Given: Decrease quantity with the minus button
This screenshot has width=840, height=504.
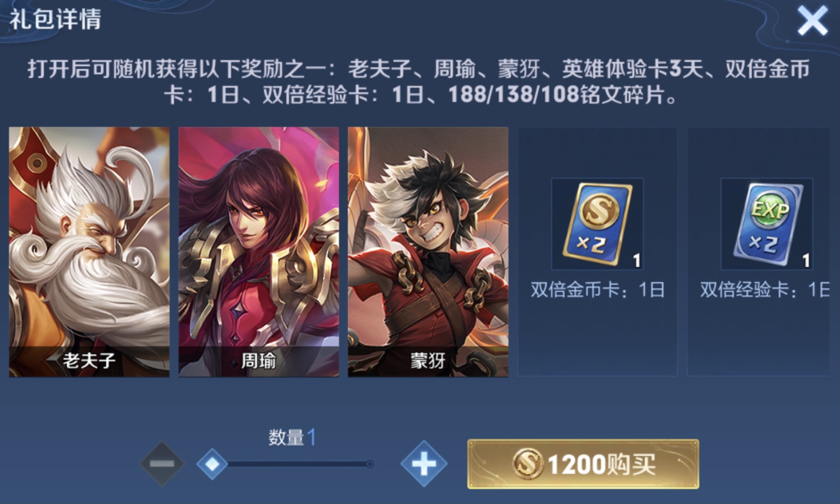Looking at the screenshot, I should (162, 464).
